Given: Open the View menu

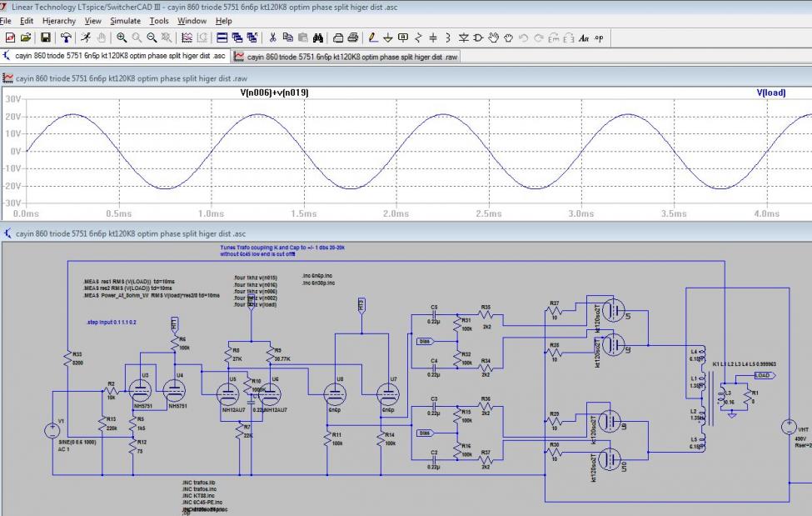Looking at the screenshot, I should pyautogui.click(x=92, y=21).
